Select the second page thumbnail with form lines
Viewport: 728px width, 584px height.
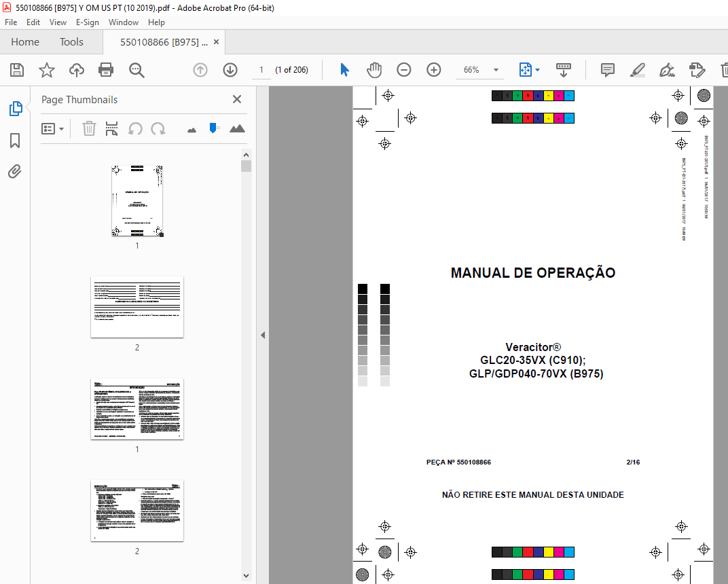(137, 307)
